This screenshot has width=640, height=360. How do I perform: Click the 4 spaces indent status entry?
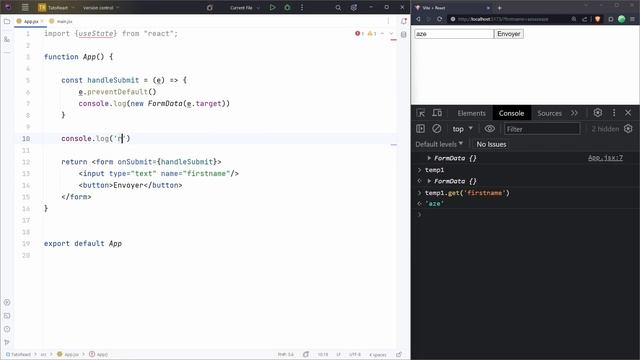[378, 354]
